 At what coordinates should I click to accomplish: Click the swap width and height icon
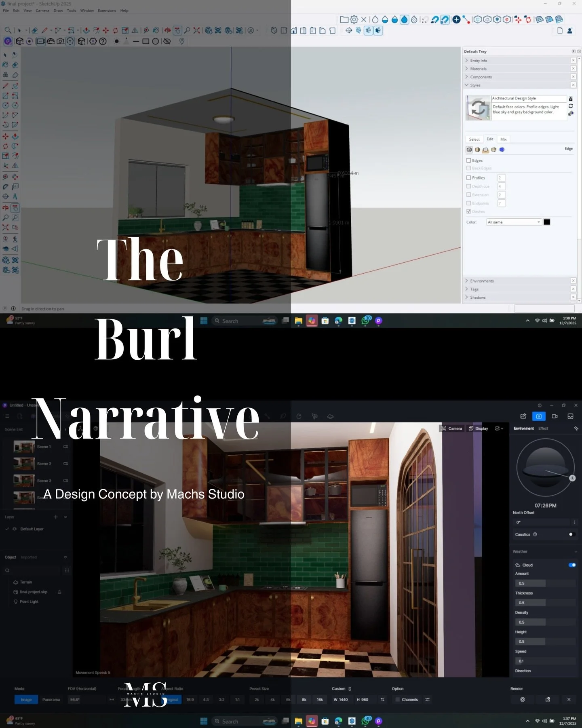[x=382, y=700]
